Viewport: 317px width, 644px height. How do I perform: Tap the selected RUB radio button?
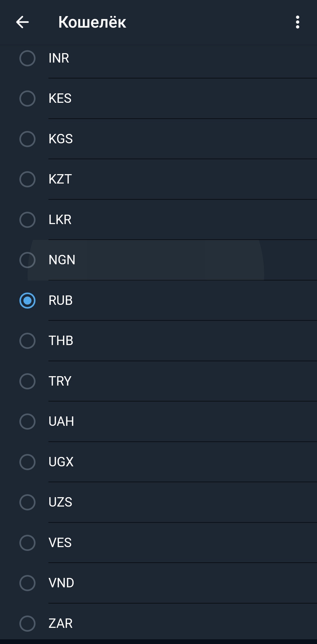(27, 300)
